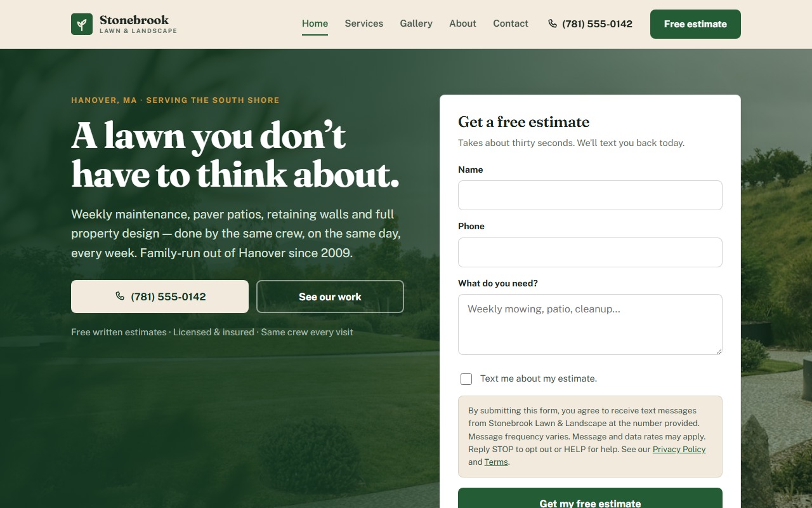Go to the Contact page

pos(511,23)
